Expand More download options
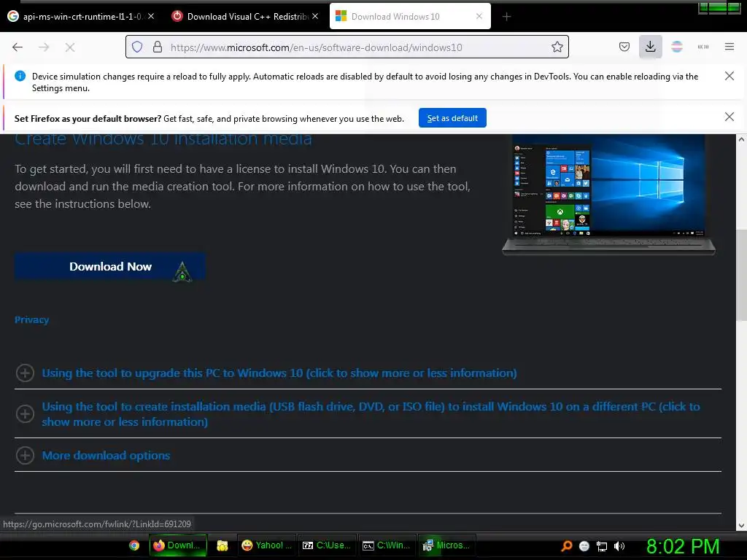 (106, 455)
